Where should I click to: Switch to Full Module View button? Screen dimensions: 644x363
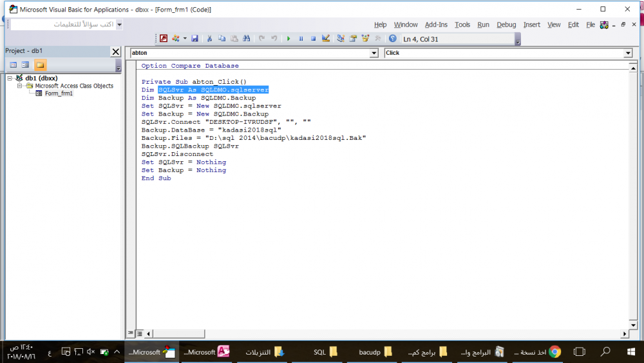(140, 333)
